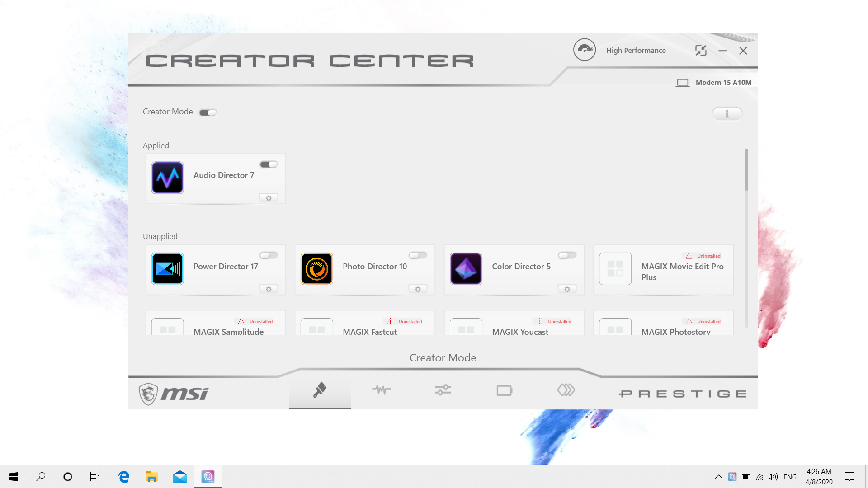Image resolution: width=868 pixels, height=488 pixels.
Task: Toggle the Creator Mode switch off
Action: coord(208,113)
